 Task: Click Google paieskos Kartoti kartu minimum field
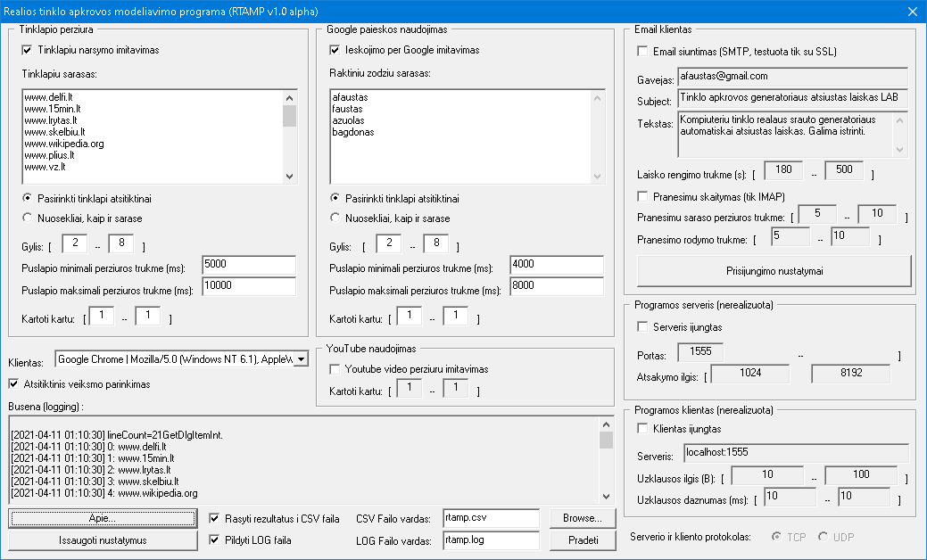click(410, 316)
